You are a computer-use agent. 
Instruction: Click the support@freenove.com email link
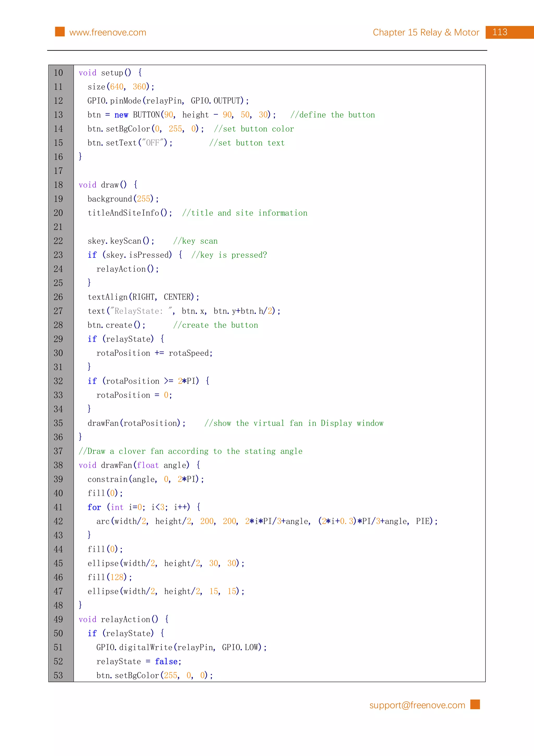click(417, 705)
